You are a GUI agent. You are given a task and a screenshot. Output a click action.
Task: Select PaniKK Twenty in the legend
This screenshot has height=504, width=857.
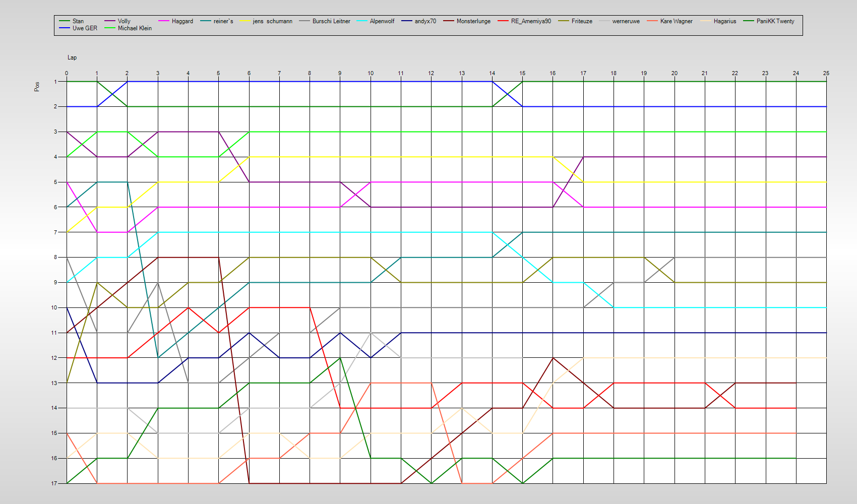[775, 21]
